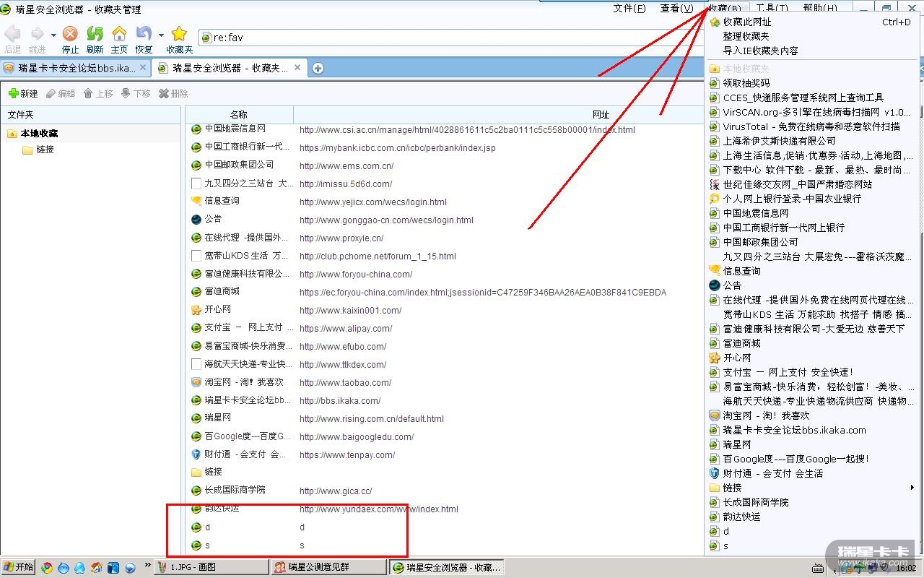Viewport: 924px width, 578px height.
Task: Click the 恢复 restore tab icon
Action: click(144, 34)
